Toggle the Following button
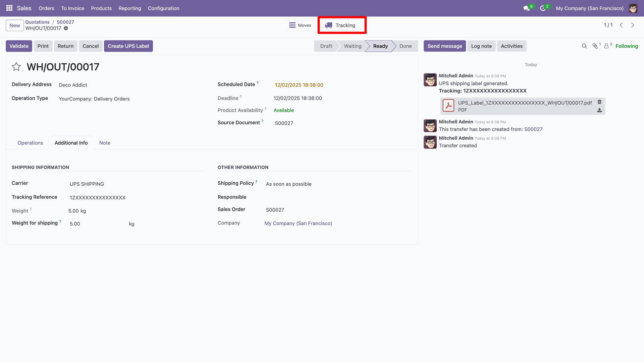Viewport: 644px width, 363px height. (627, 46)
